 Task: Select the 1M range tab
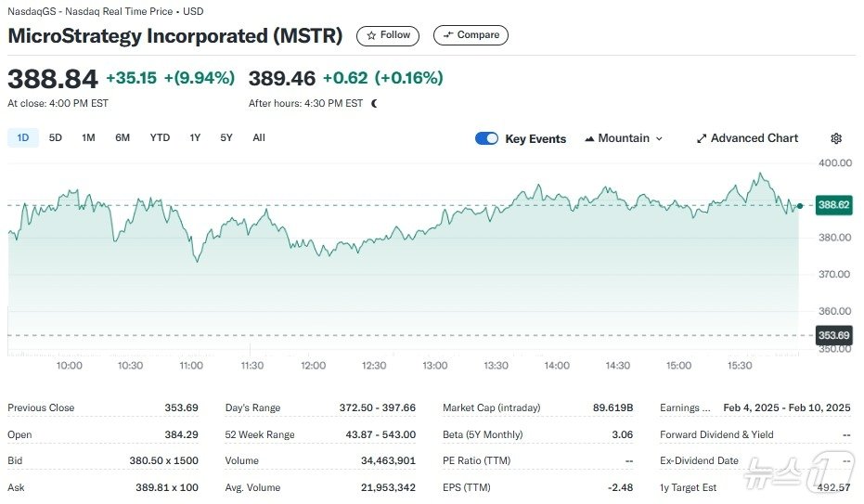point(88,137)
